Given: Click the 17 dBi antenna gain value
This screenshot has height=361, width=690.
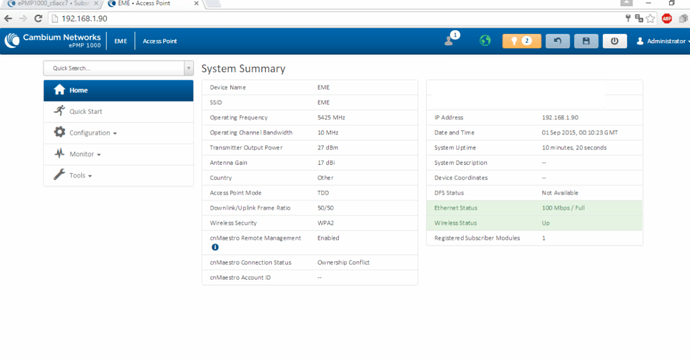Looking at the screenshot, I should pos(326,162).
